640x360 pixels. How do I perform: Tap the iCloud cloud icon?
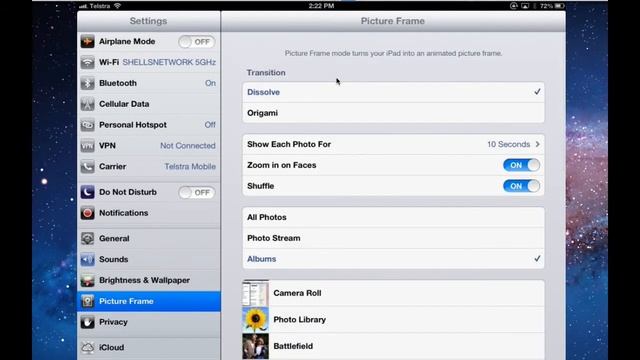[x=87, y=347]
